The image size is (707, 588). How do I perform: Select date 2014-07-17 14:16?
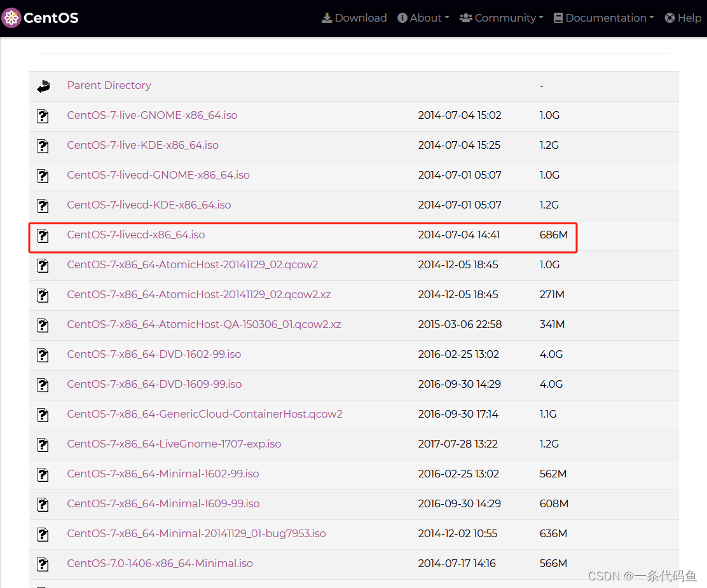[456, 563]
